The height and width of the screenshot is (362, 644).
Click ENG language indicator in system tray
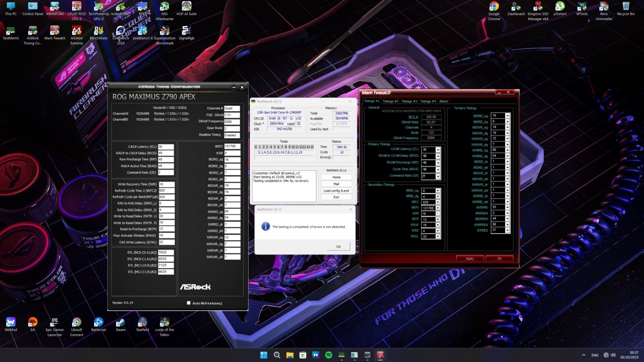pyautogui.click(x=595, y=355)
